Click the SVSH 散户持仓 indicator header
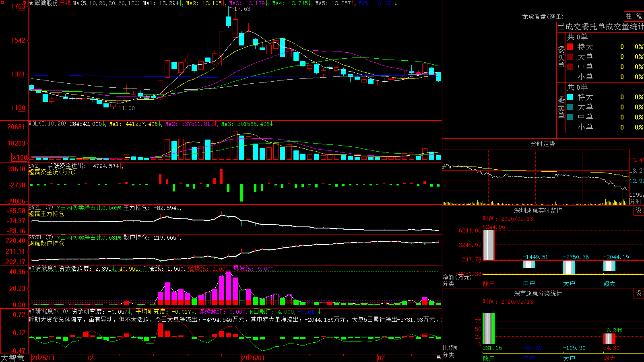644x362 pixels. pos(105,237)
